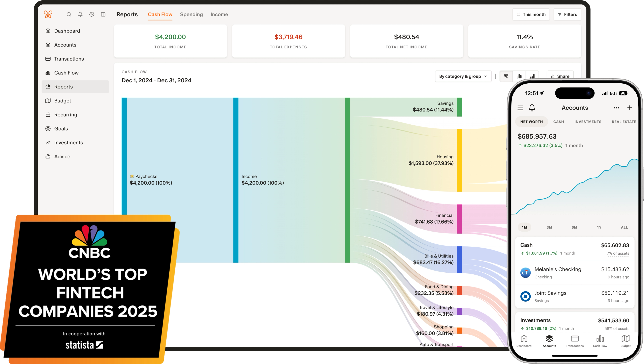This screenshot has height=364, width=644.
Task: Open This month date picker
Action: pos(531,14)
